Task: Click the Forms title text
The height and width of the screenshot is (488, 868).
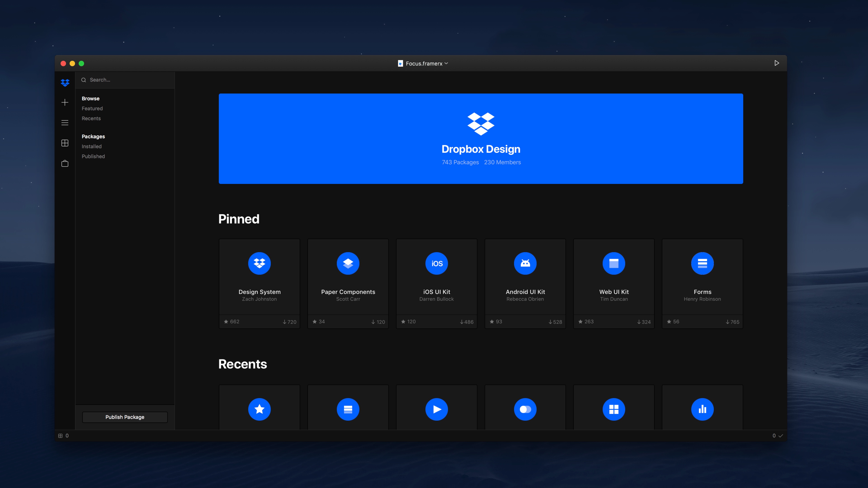Action: point(703,292)
